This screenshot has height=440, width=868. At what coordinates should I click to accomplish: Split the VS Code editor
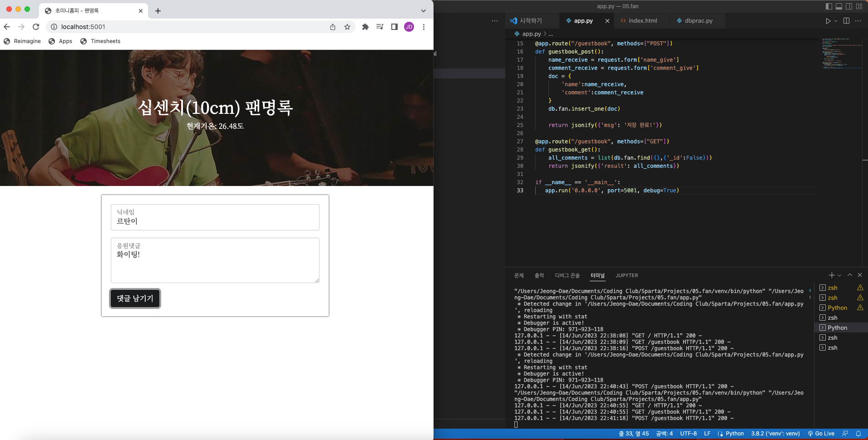[x=846, y=21]
